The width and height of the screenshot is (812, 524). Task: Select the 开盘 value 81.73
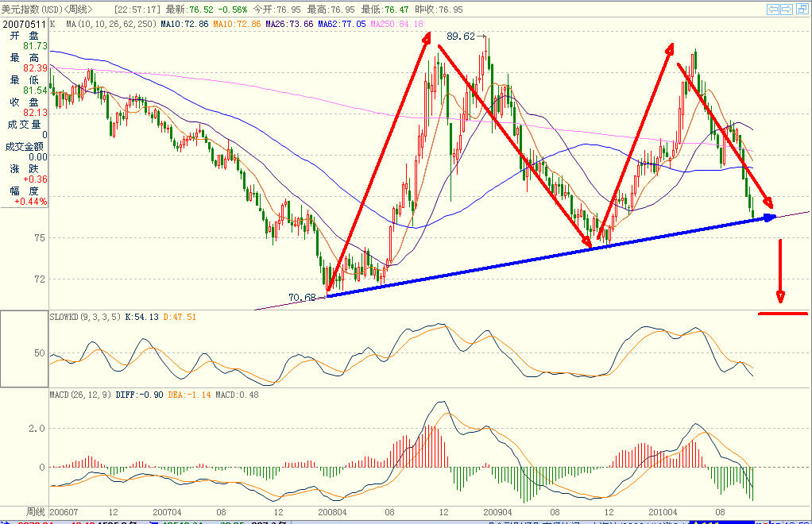tap(35, 46)
